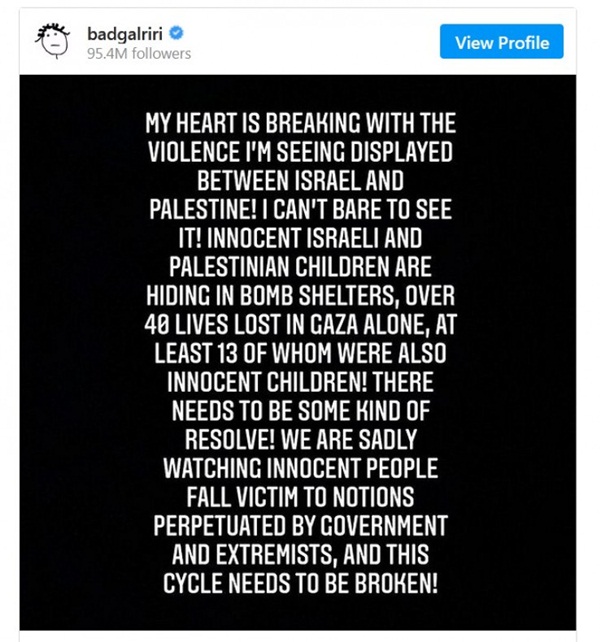Click the final 'CYCLE NEEDS TO BE BROKEN!' line
The width and height of the screenshot is (600, 642).
pyautogui.click(x=300, y=583)
